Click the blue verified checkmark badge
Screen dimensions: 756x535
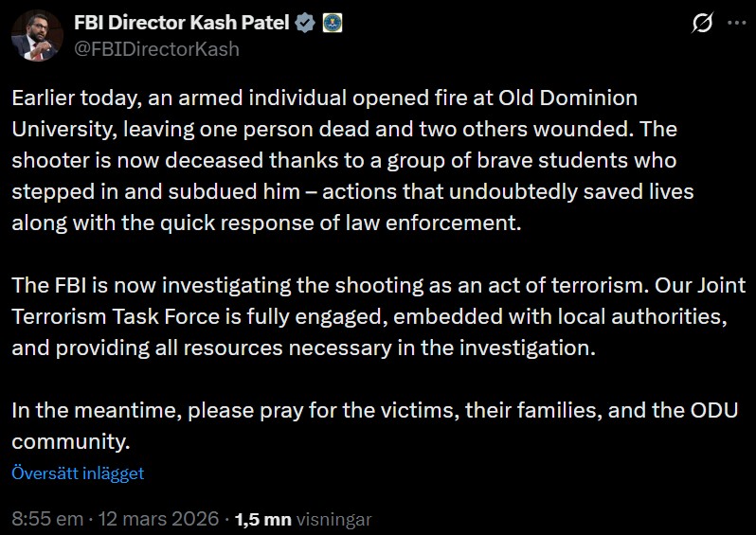point(305,25)
